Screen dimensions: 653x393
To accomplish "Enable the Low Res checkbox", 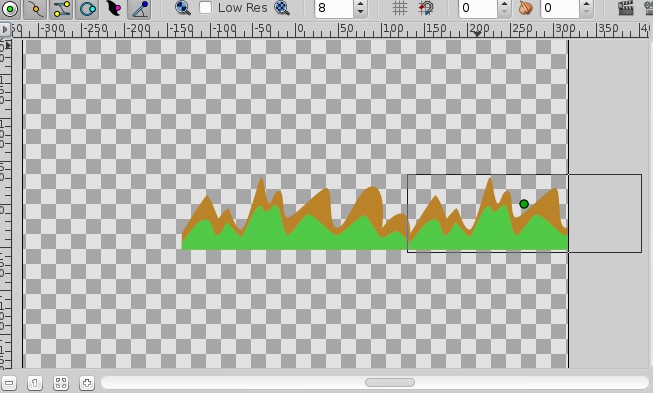I will pyautogui.click(x=205, y=7).
